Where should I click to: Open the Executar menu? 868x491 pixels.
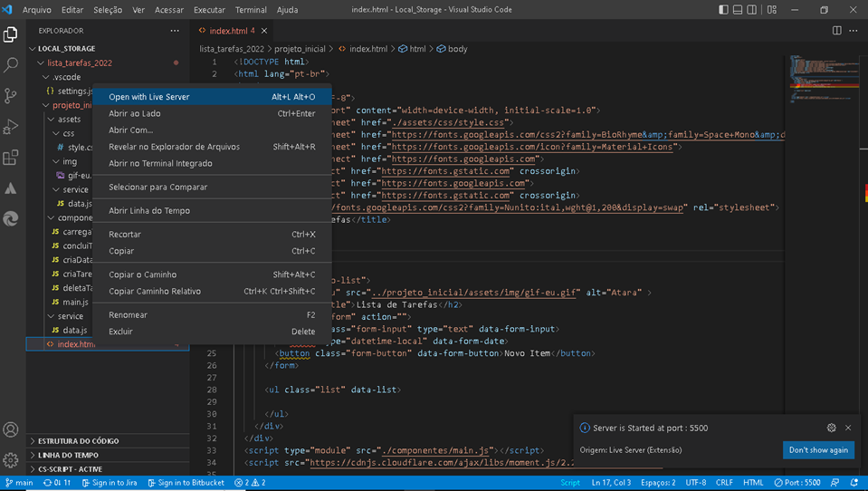(x=209, y=9)
